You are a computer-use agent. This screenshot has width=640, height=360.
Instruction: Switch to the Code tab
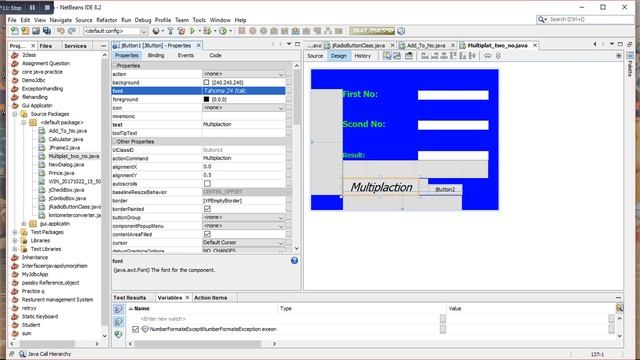pos(215,55)
